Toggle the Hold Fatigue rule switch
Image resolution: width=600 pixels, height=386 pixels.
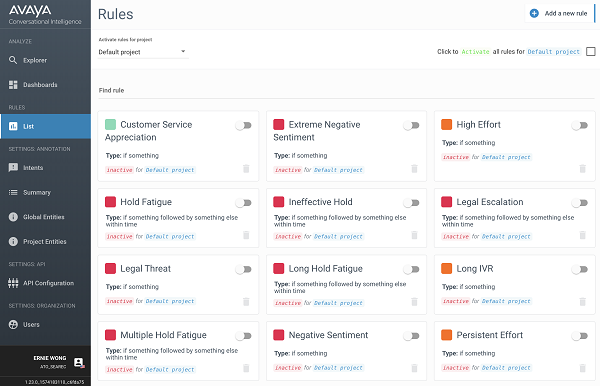coord(243,203)
